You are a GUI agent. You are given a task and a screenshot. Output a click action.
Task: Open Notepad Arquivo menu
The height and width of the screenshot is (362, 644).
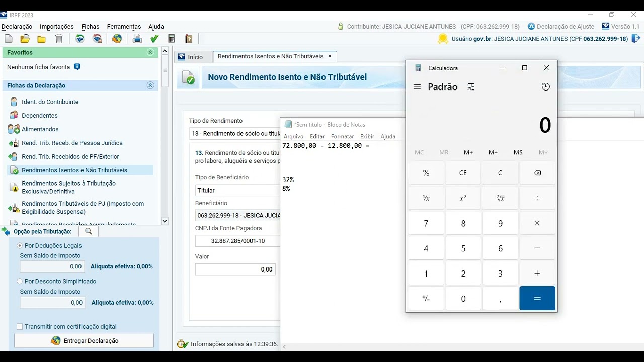294,136
